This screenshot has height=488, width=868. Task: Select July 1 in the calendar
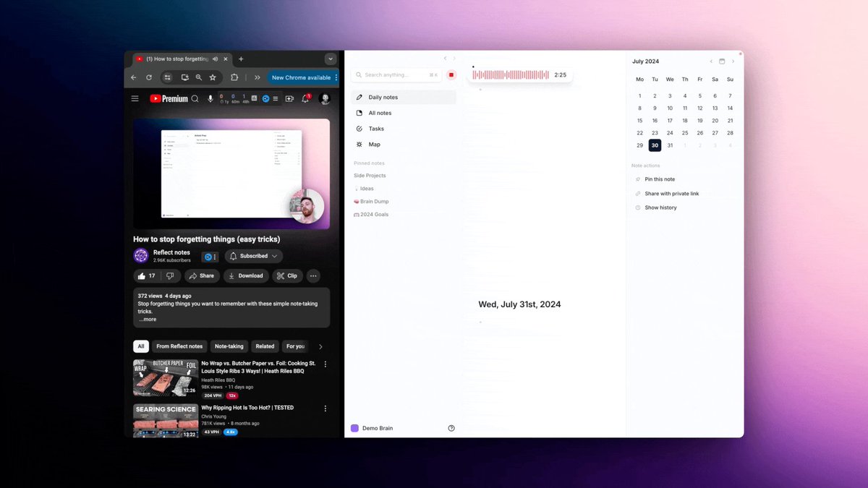pos(639,96)
